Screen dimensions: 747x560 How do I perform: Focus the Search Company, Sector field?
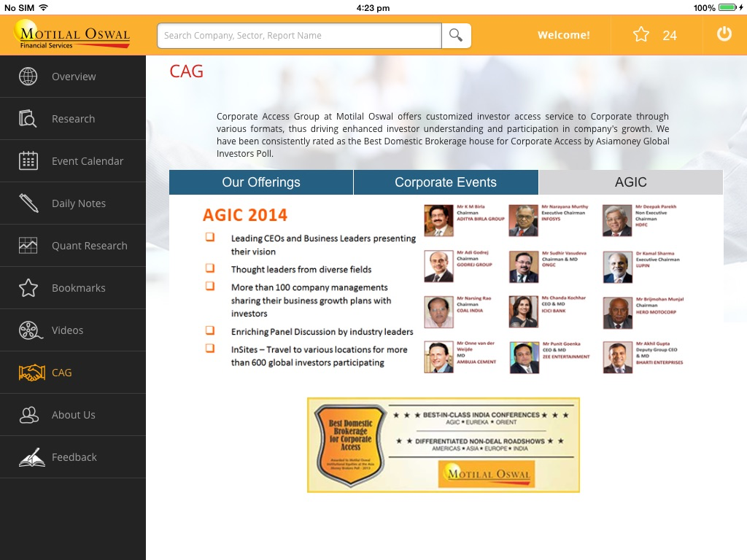(299, 36)
